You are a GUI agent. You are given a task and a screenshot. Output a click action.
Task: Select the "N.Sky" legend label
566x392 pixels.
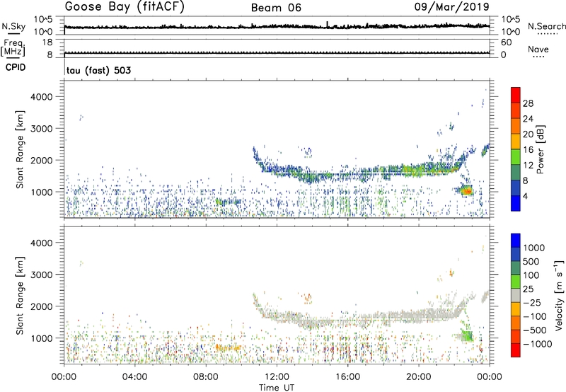pos(13,26)
